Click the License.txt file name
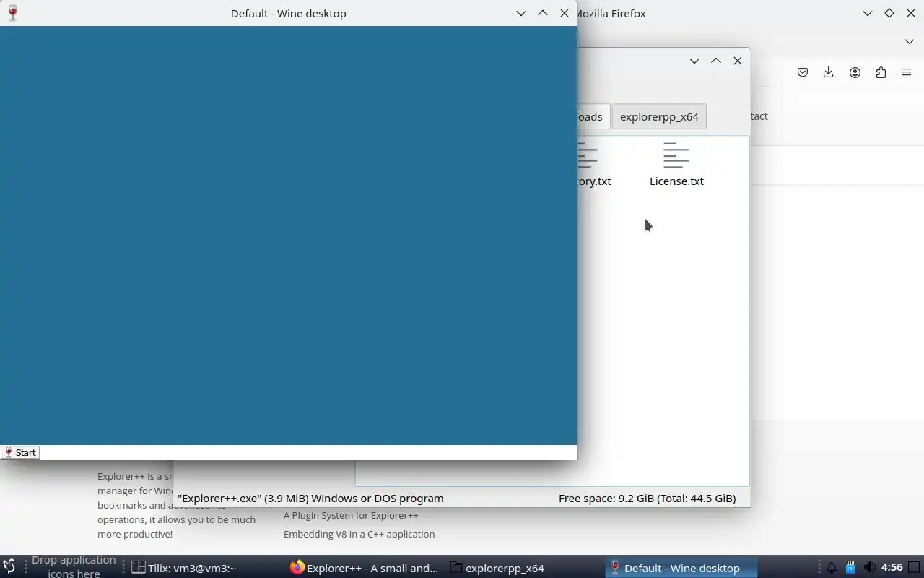Viewport: 924px width, 578px height. click(676, 181)
